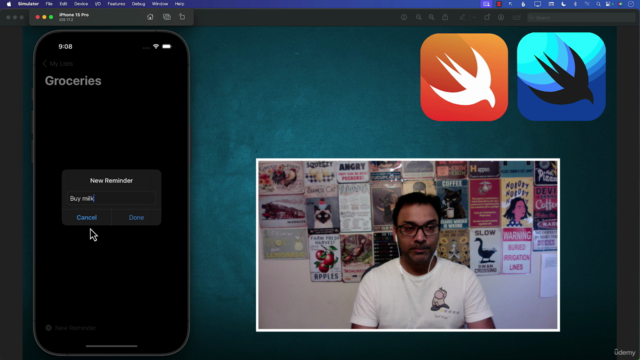The width and height of the screenshot is (640, 360).
Task: Open Spotlight search in the menu bar
Action: (x=598, y=4)
